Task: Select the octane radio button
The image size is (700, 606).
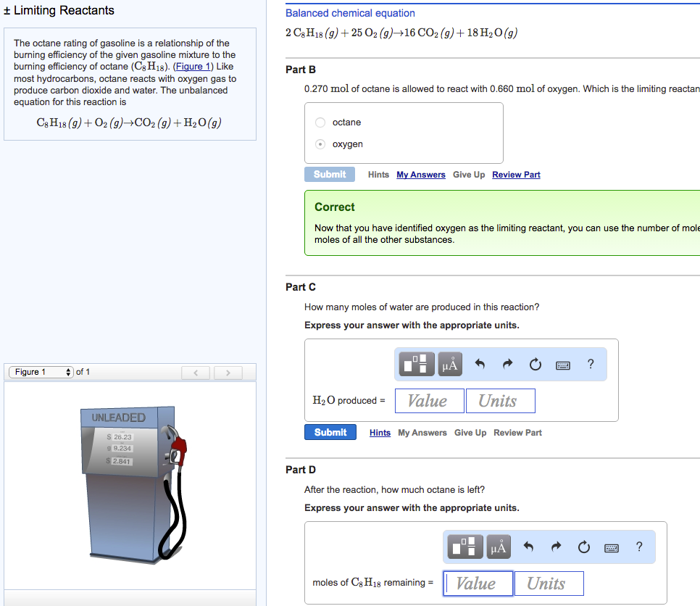Action: pos(321,123)
